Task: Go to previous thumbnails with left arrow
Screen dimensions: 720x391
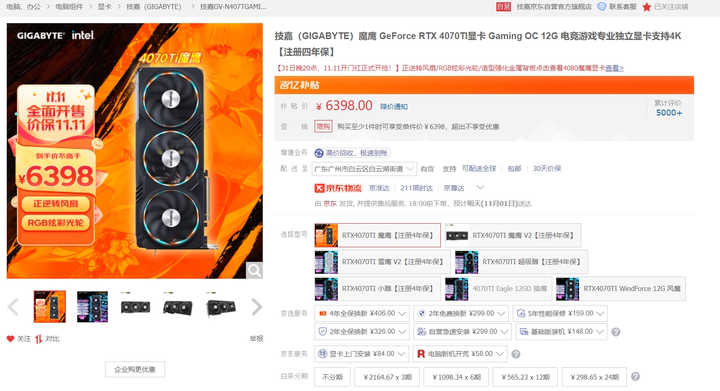Action: 13,307
